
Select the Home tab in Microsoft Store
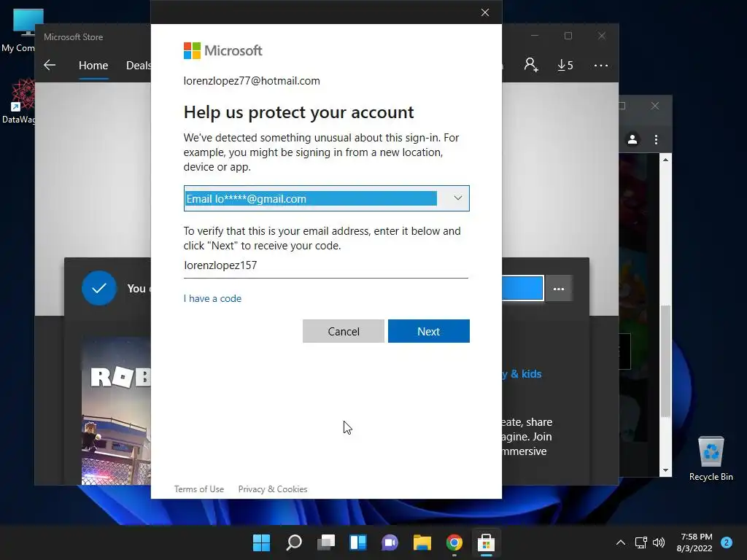click(93, 65)
